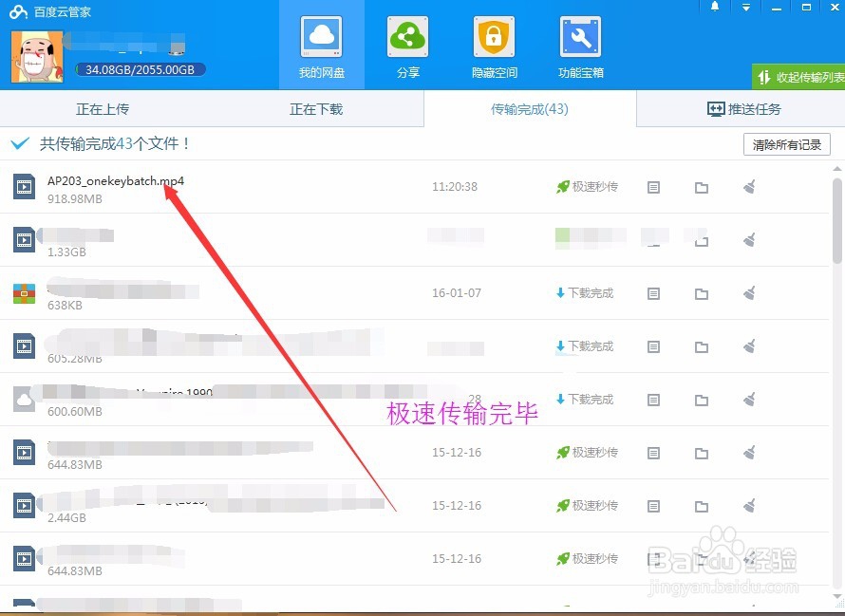The image size is (845, 616).
Task: Click the 16-01-07 date entry
Action: [x=457, y=293]
